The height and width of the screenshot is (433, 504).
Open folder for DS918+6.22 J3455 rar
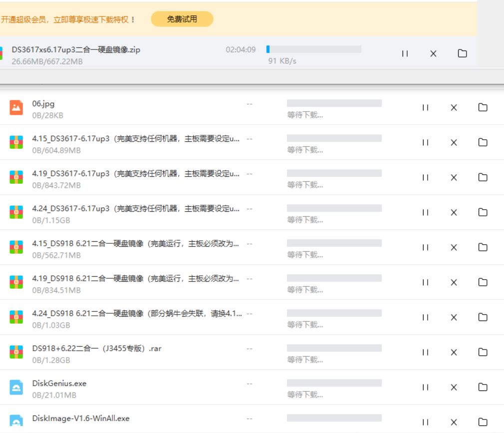[x=483, y=353]
